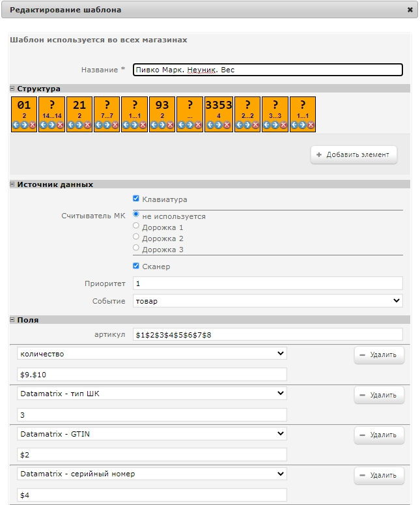Toggle the Сканер checkbox

coord(136,266)
